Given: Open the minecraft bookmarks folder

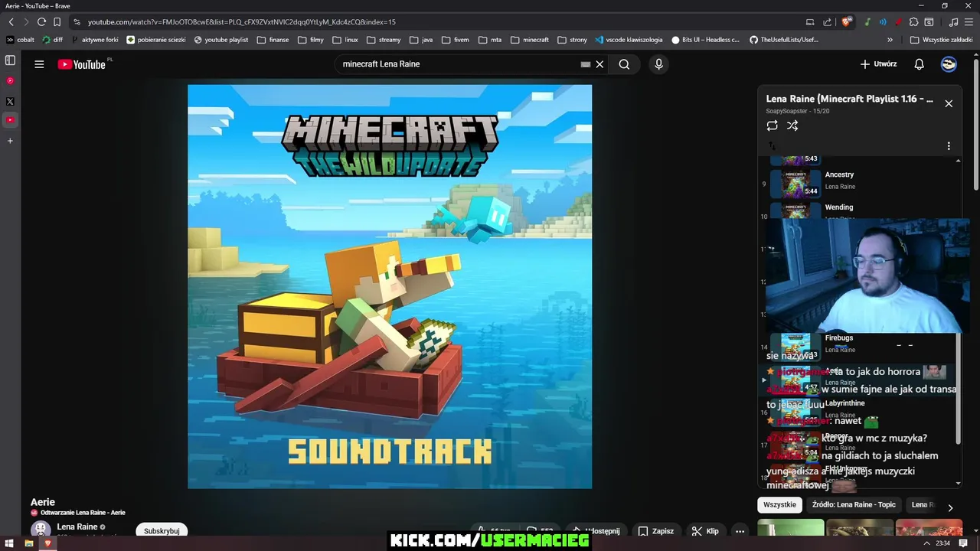Looking at the screenshot, I should [530, 40].
